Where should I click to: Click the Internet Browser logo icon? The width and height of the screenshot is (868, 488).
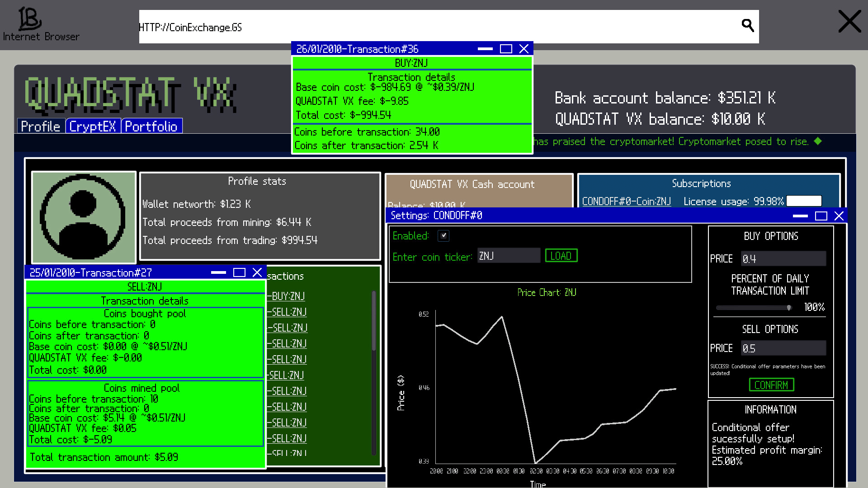click(30, 19)
